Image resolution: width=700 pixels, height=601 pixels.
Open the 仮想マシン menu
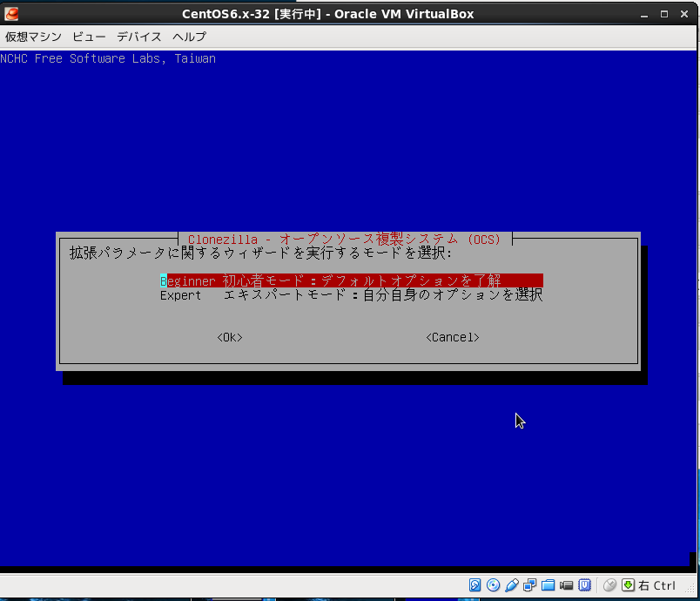(34, 37)
